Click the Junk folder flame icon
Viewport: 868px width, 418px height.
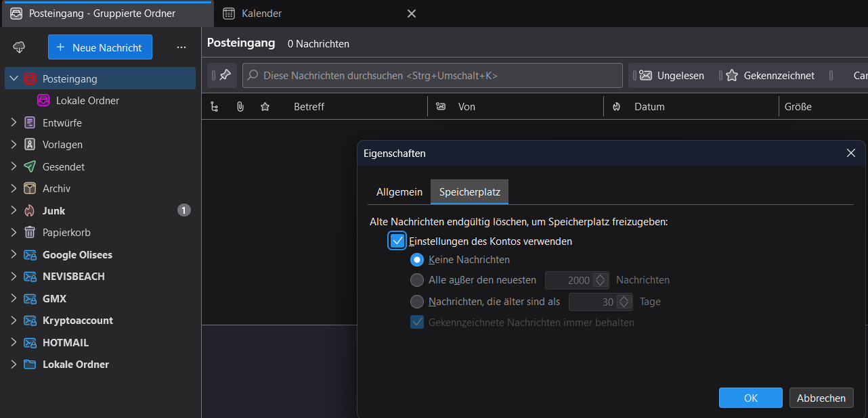point(30,210)
